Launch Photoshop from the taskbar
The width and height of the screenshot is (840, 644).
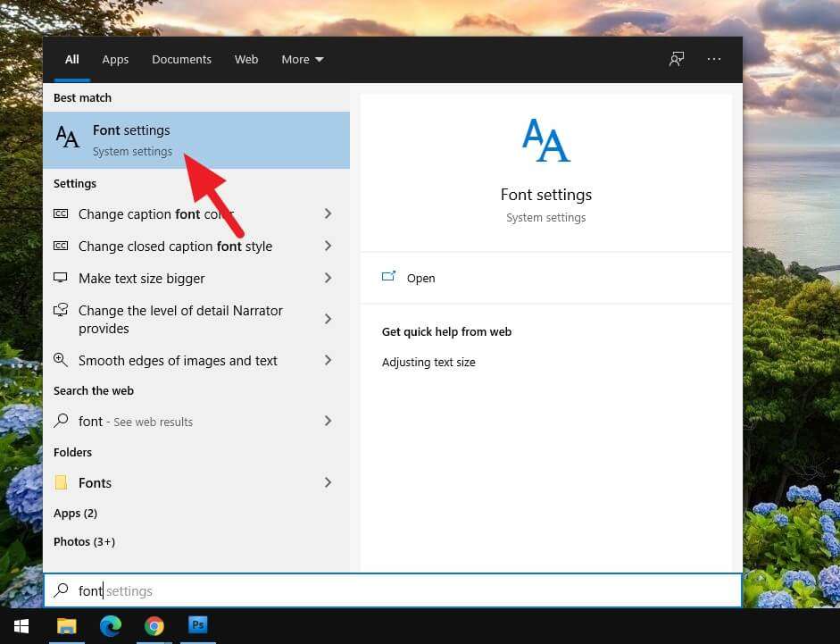click(x=197, y=625)
